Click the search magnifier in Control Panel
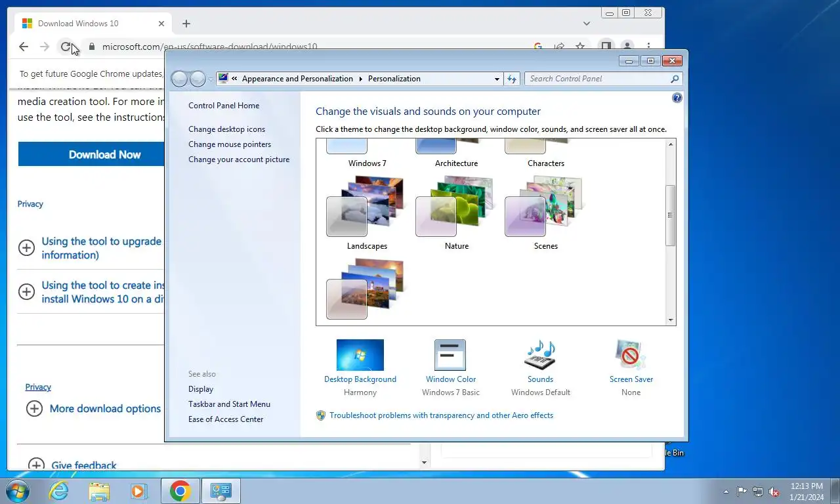This screenshot has width=840, height=504. 675,79
